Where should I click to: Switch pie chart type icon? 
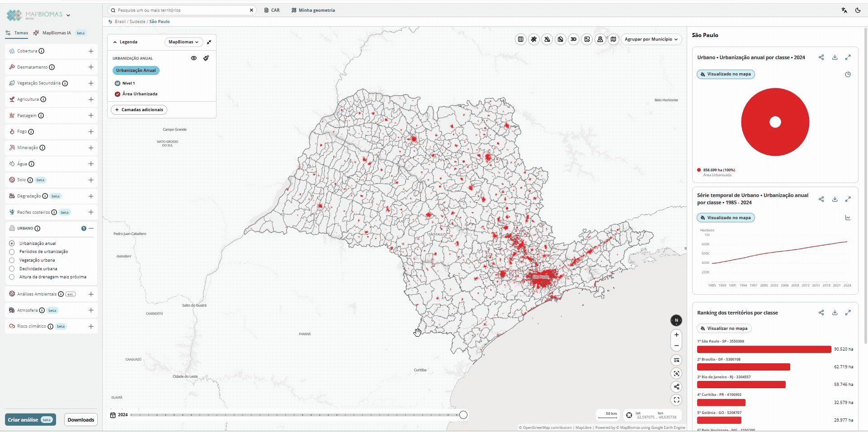(848, 75)
